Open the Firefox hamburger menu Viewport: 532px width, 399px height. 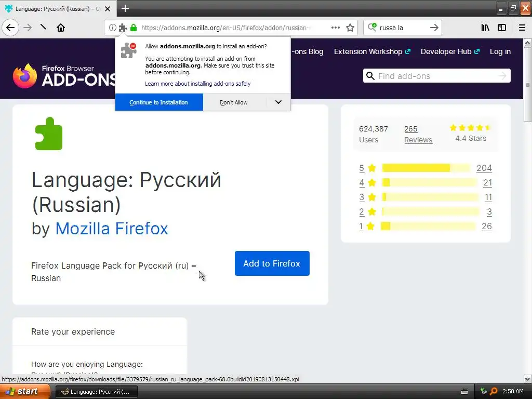point(522,28)
